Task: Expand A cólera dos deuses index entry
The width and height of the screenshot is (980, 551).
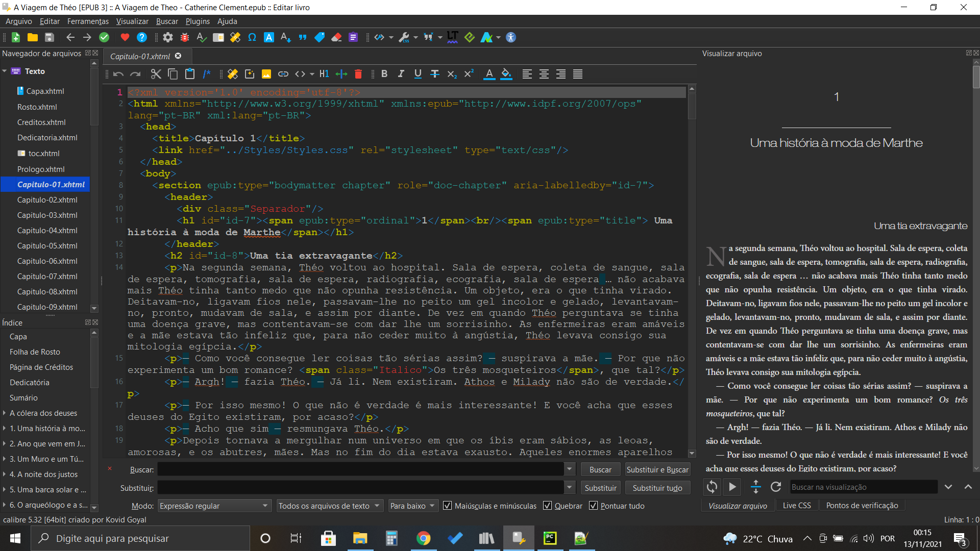Action: [5, 413]
